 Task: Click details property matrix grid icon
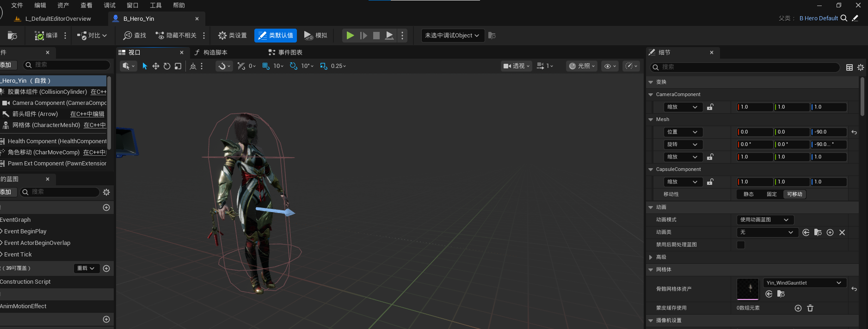(x=850, y=67)
